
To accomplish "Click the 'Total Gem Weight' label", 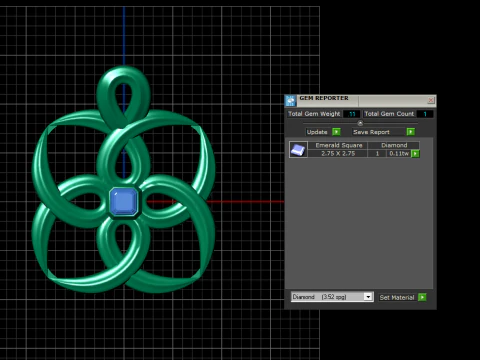I will click(x=314, y=114).
